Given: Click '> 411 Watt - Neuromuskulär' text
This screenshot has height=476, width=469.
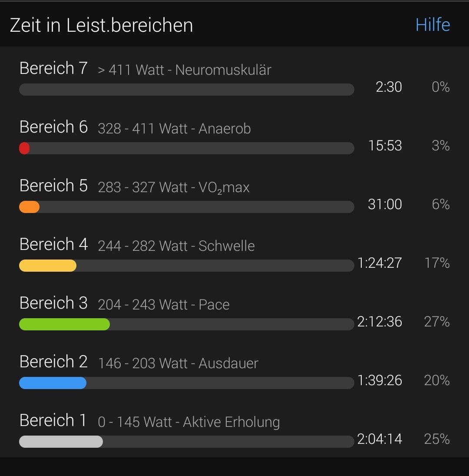Looking at the screenshot, I should (x=185, y=70).
